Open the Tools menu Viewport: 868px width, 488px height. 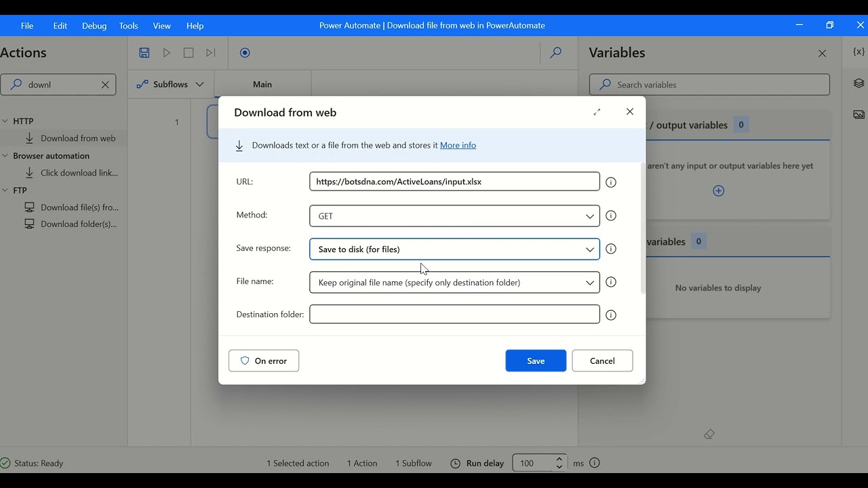pyautogui.click(x=128, y=26)
